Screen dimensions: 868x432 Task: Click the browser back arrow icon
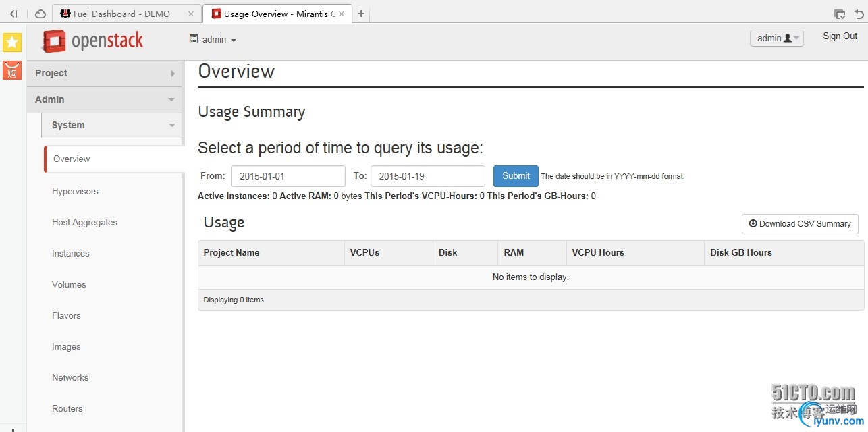[x=13, y=13]
